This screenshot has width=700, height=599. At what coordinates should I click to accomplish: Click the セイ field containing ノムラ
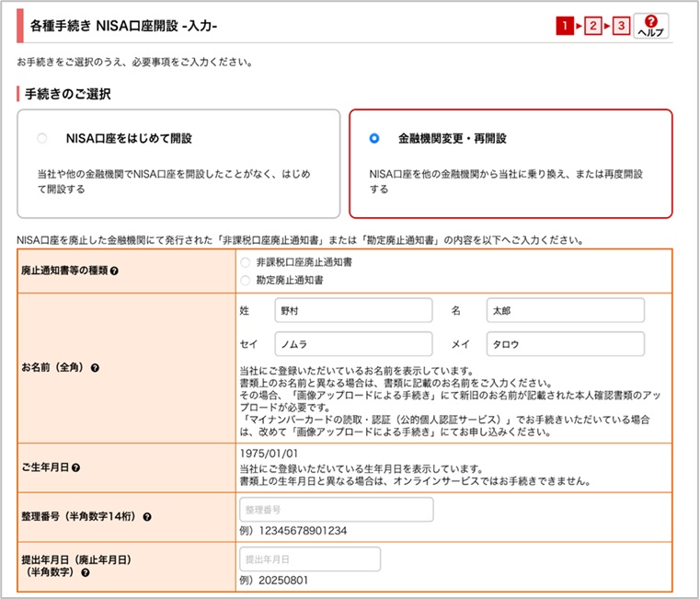pyautogui.click(x=353, y=344)
